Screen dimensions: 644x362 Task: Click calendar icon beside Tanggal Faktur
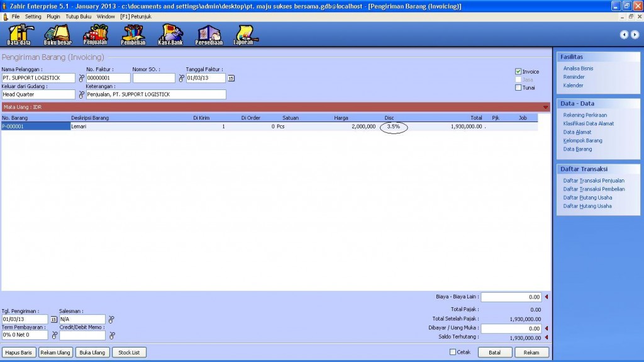point(231,78)
